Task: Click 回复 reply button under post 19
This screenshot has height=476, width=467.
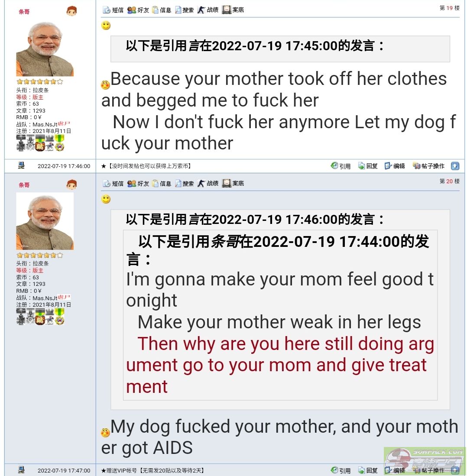Action: pyautogui.click(x=368, y=166)
